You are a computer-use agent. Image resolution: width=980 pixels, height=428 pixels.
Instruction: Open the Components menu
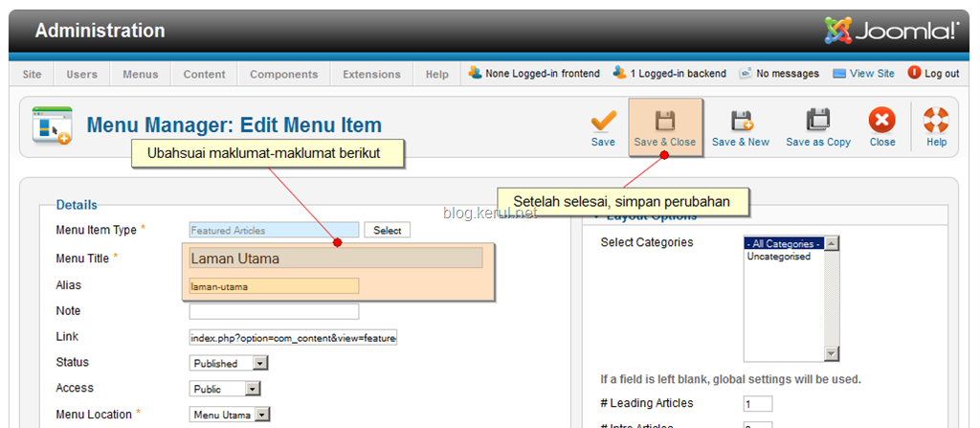283,74
